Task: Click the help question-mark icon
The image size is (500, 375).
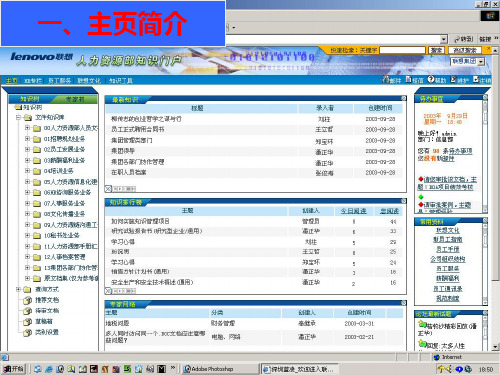Action: pos(431,79)
